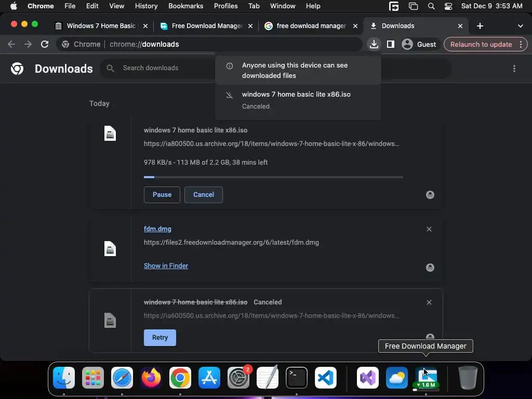Open the History menu
Image resolution: width=532 pixels, height=399 pixels.
(146, 6)
